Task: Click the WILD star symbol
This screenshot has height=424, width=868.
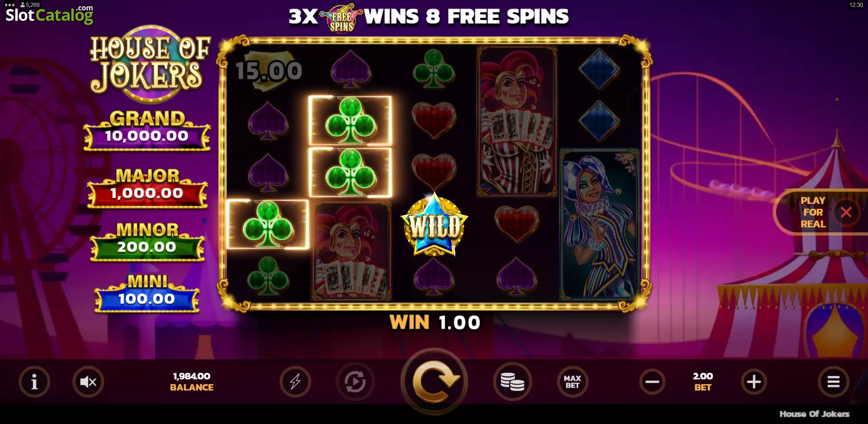Action: click(434, 224)
